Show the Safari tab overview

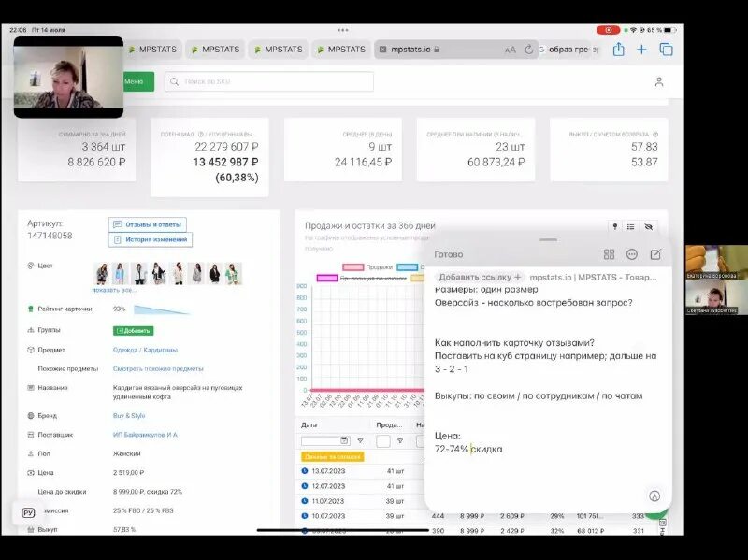[x=666, y=50]
